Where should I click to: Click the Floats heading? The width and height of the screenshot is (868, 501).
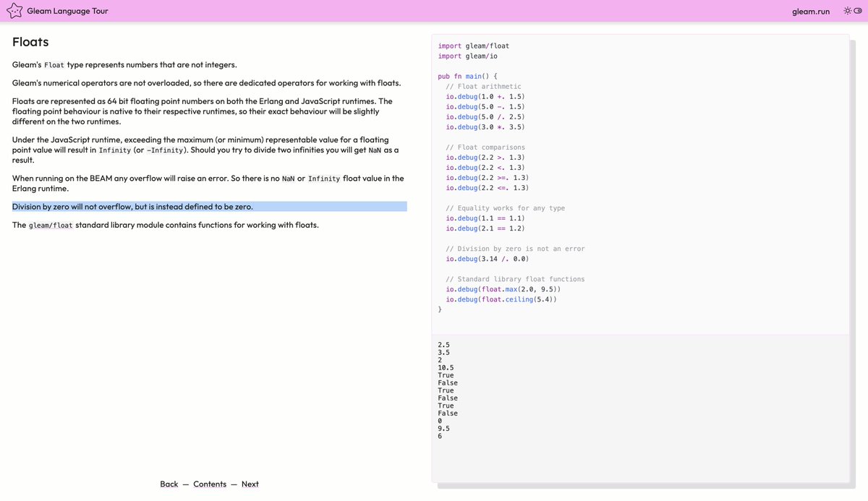pyautogui.click(x=30, y=42)
